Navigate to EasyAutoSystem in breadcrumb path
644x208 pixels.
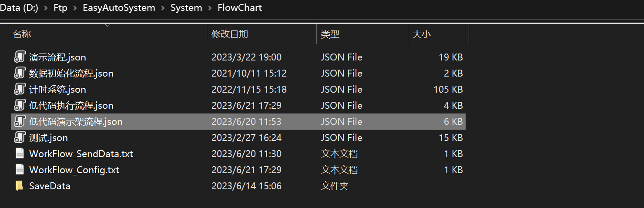pos(119,8)
